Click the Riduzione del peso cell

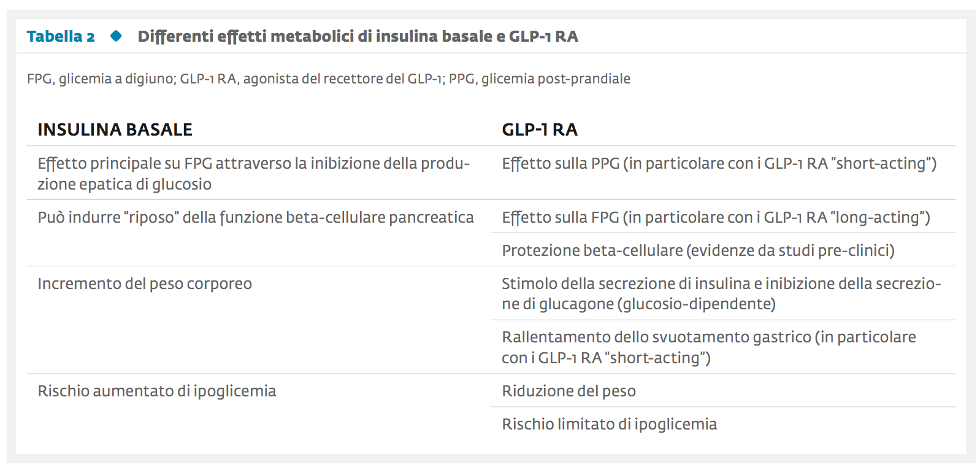point(569,391)
